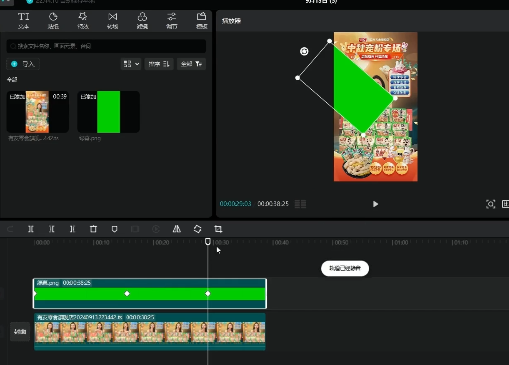
Task: Toggle the preview fullscreen focus icon
Action: (490, 204)
